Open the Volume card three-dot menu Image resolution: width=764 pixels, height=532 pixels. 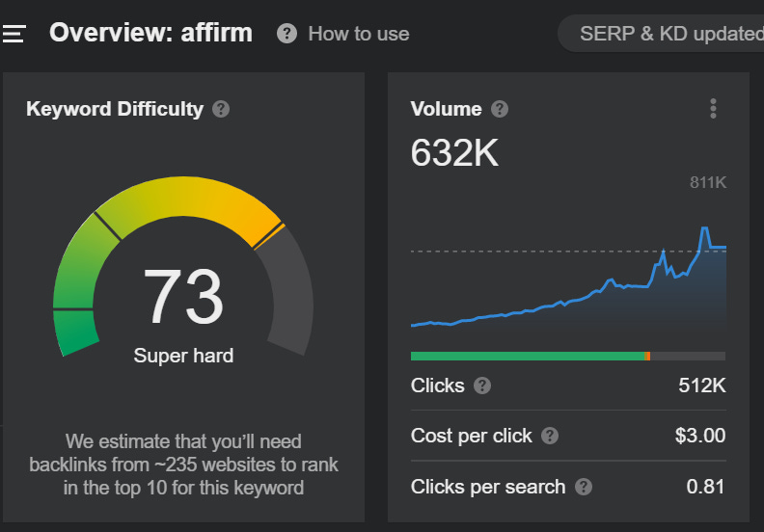(713, 109)
